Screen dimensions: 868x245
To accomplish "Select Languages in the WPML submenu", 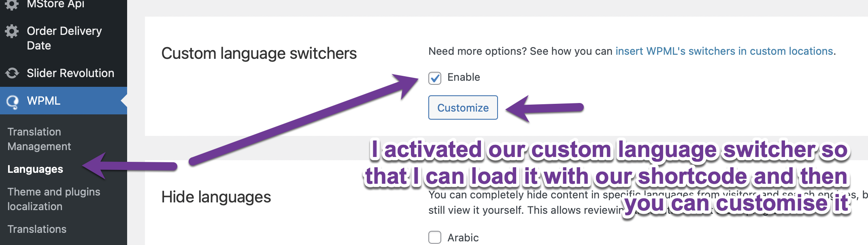I will 35,169.
